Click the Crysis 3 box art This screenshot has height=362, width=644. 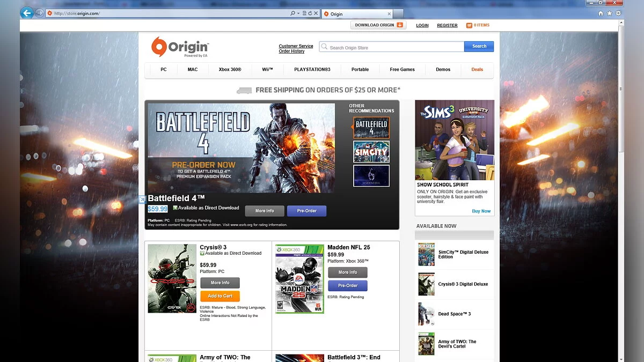172,279
